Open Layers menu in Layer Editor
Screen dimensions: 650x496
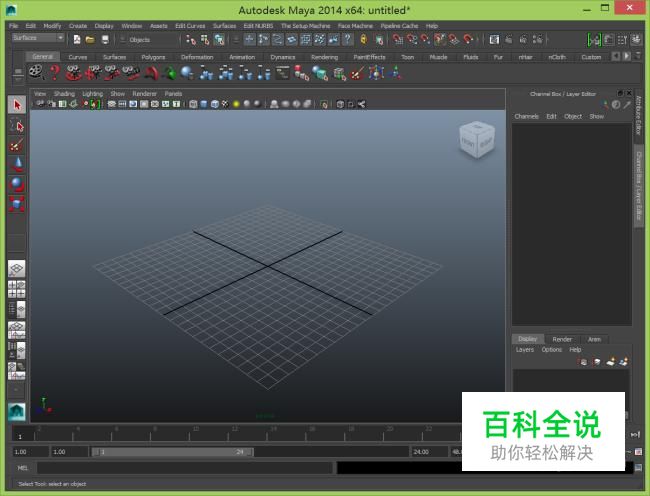tap(524, 350)
